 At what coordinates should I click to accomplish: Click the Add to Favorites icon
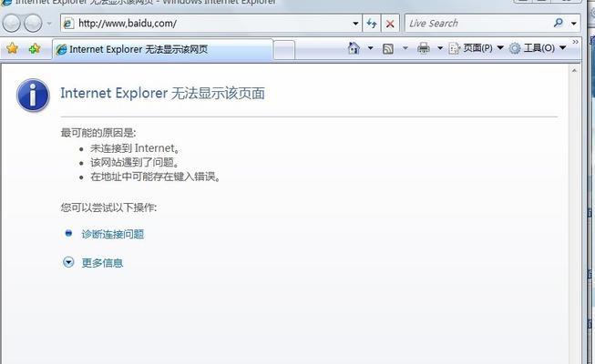(35, 48)
